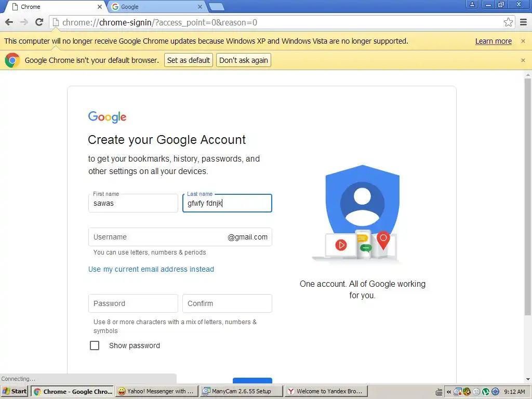The image size is (532, 399).
Task: Click into the Username field
Action: (180, 237)
